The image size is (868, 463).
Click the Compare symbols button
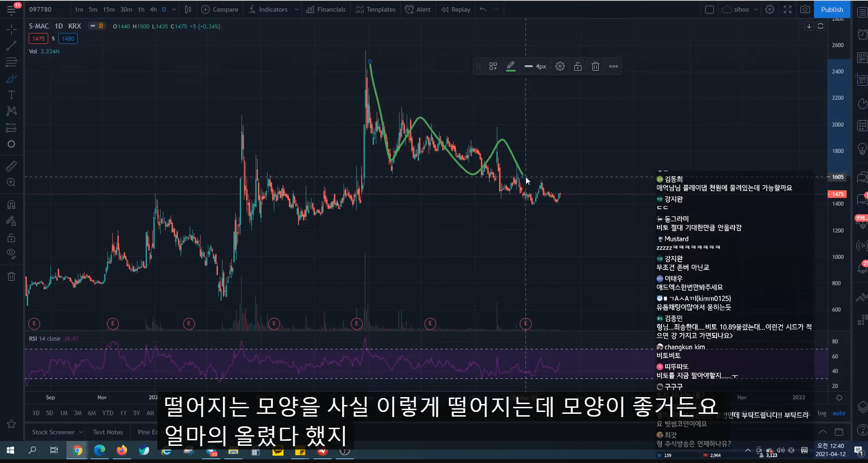coord(220,9)
